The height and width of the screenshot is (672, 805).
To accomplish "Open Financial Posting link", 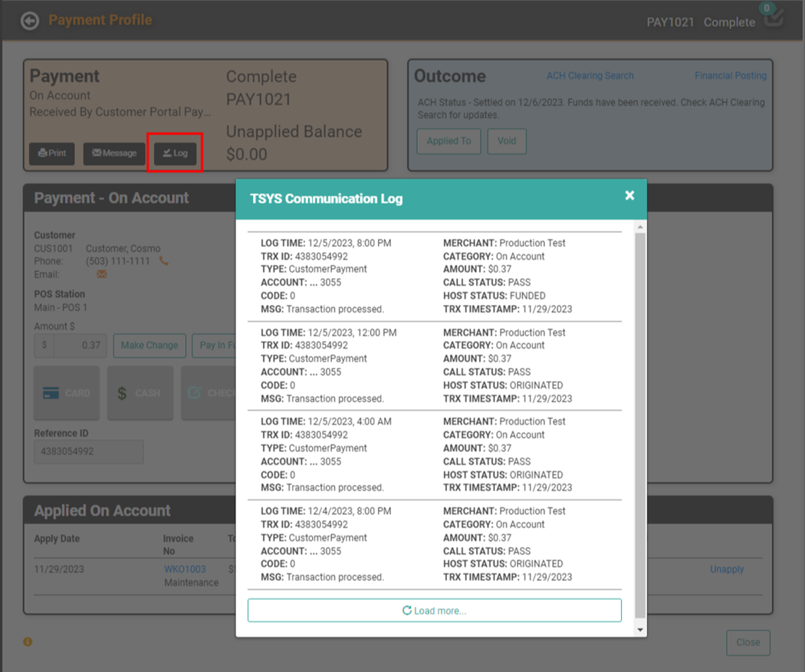I will [731, 76].
